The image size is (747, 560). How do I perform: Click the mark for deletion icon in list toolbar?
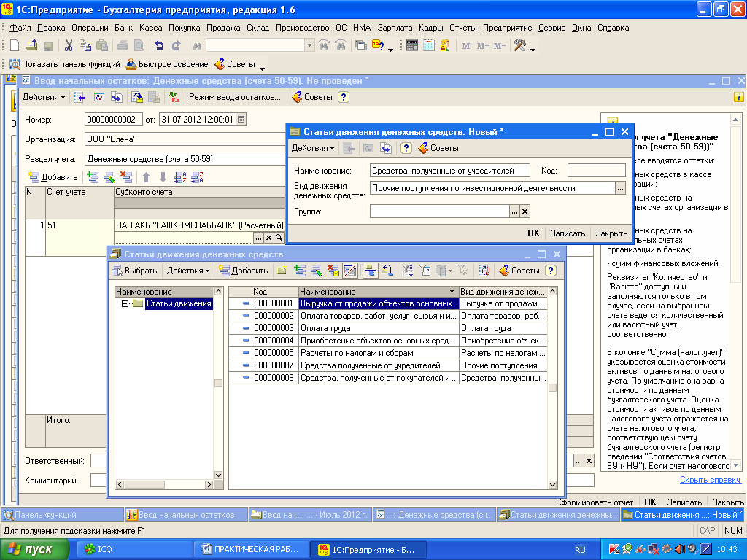333,271
